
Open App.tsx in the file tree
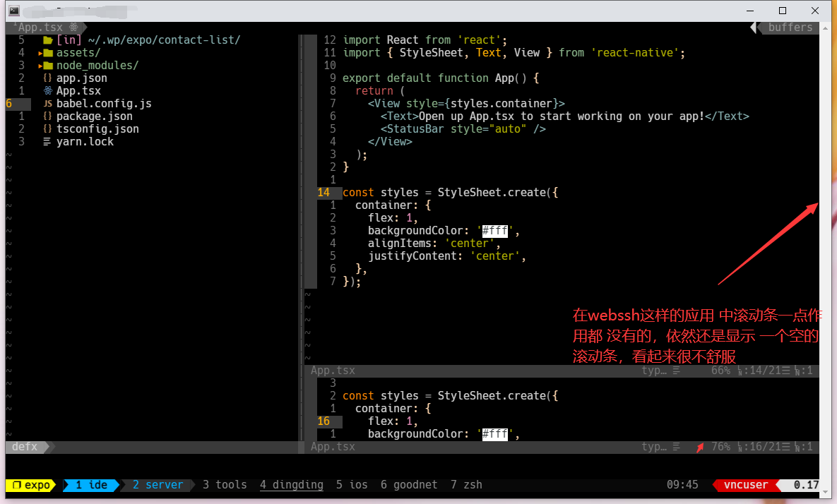(78, 90)
